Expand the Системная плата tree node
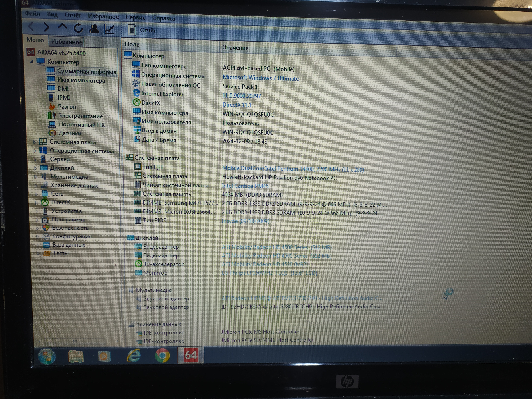The width and height of the screenshot is (532, 399). [34, 142]
